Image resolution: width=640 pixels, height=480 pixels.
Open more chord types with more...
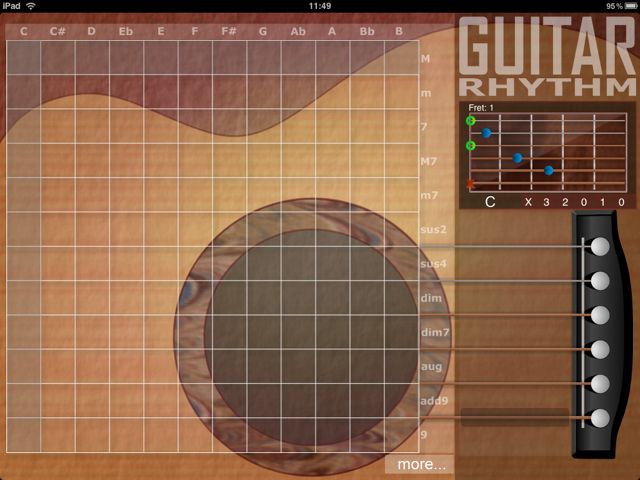tap(421, 464)
